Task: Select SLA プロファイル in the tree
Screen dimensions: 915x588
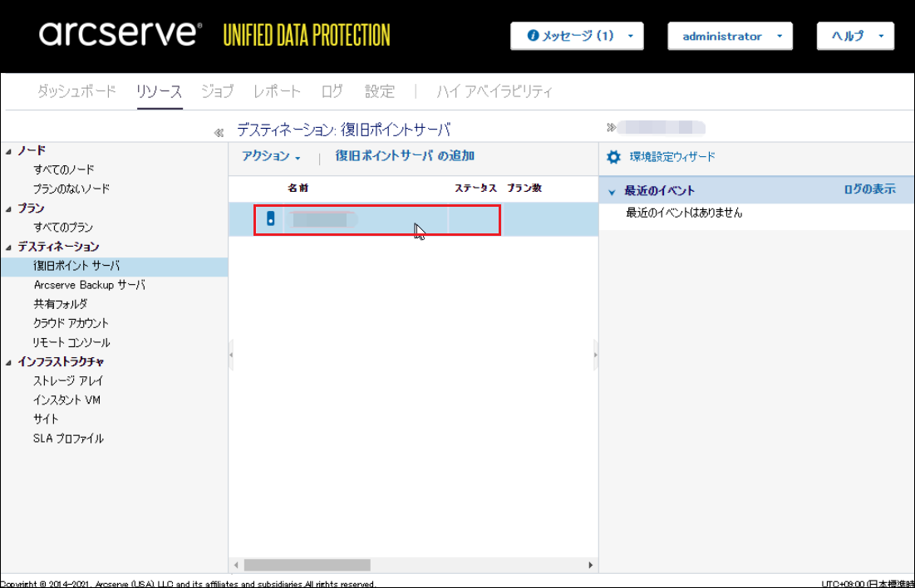Action: [x=68, y=439]
